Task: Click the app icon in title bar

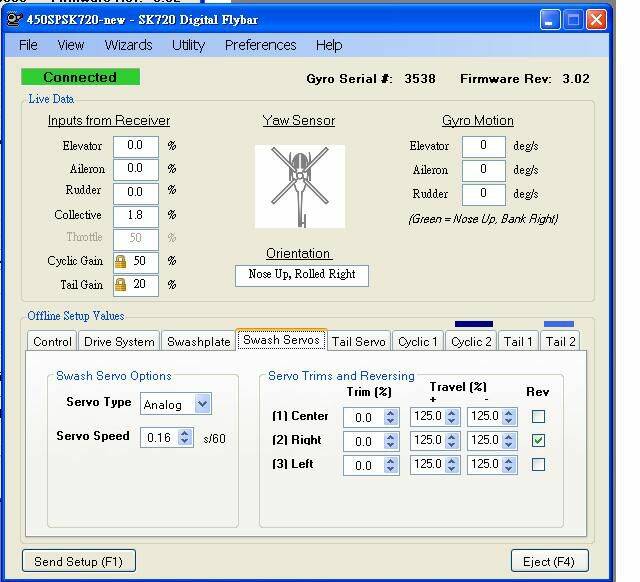Action: click(x=15, y=19)
